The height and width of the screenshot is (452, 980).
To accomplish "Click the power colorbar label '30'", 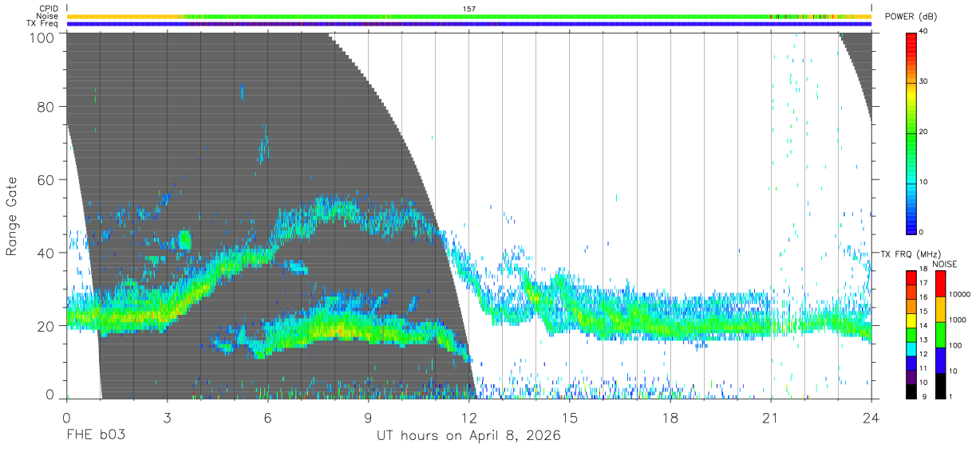I will (923, 81).
